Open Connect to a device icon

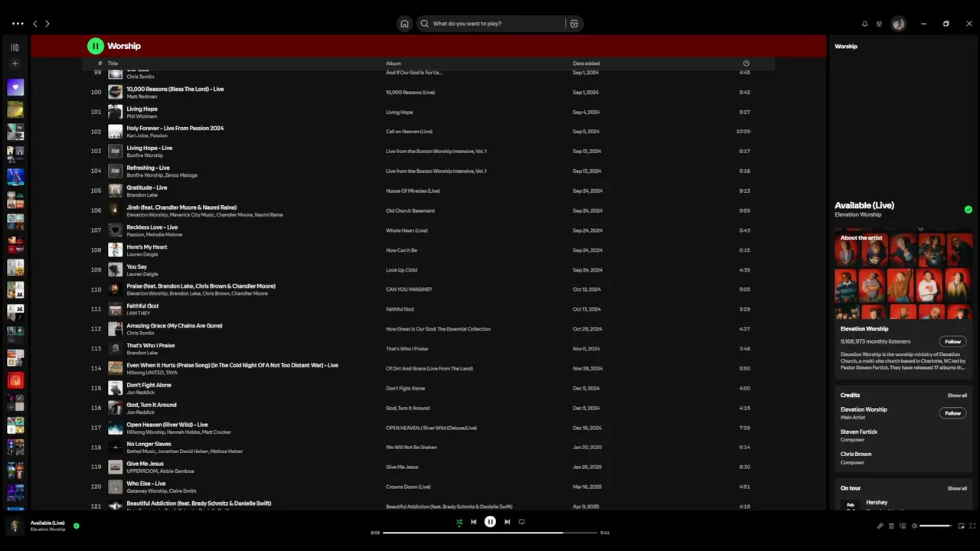(x=903, y=526)
